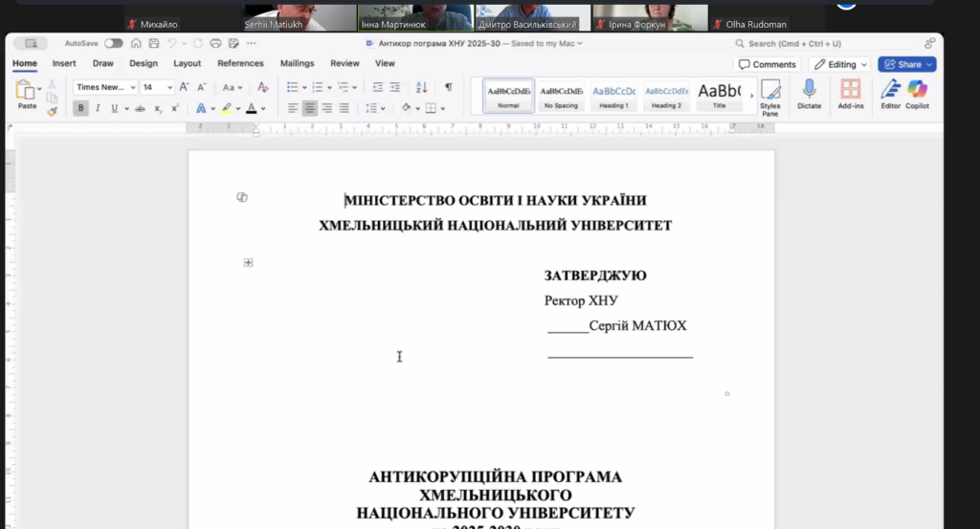The image size is (980, 529).
Task: Apply yellow text highlight color
Action: (227, 108)
